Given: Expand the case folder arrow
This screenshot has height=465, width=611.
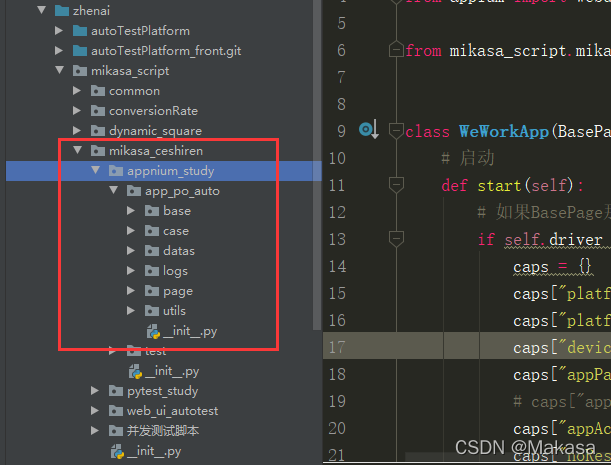Looking at the screenshot, I should pos(131,231).
